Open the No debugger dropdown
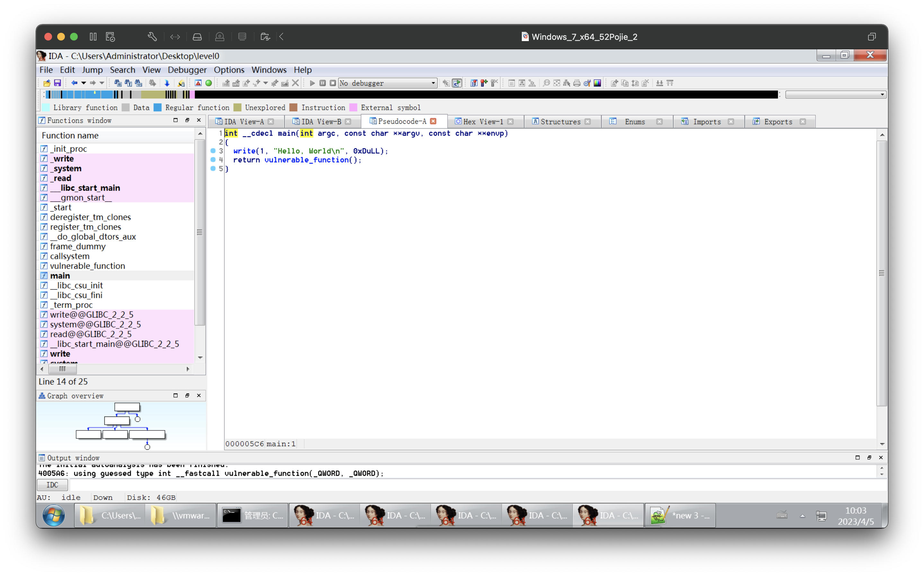Viewport: 924px width, 576px height. click(x=387, y=83)
